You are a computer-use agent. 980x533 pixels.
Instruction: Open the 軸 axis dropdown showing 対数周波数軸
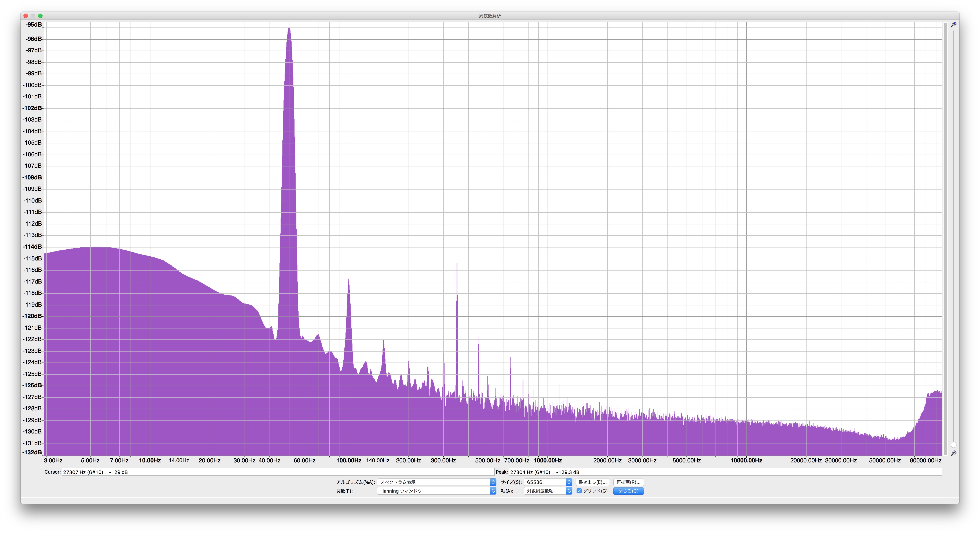tap(548, 491)
